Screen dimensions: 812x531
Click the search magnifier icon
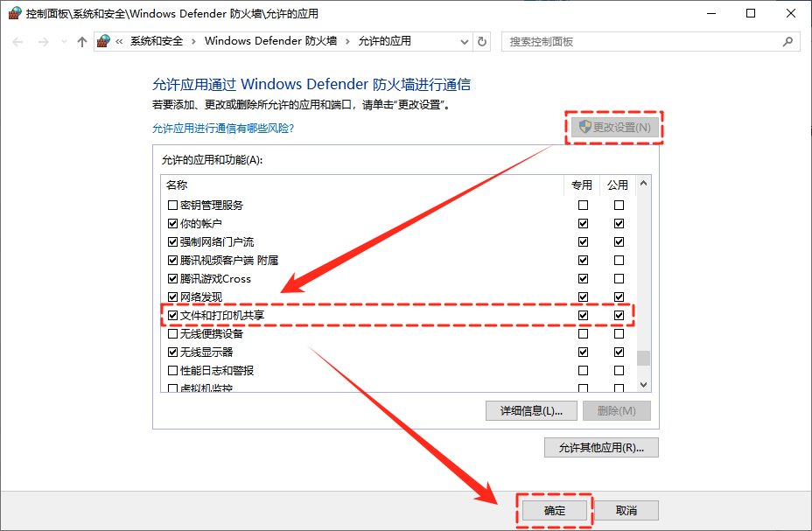787,41
